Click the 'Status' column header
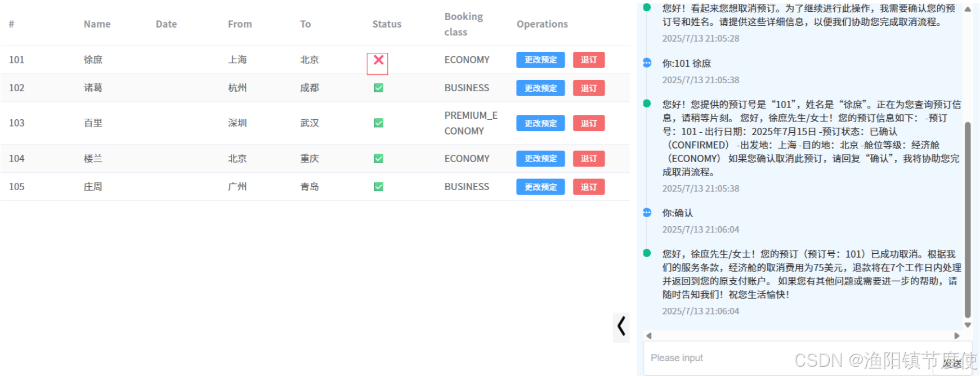This screenshot has width=980, height=377. point(387,24)
